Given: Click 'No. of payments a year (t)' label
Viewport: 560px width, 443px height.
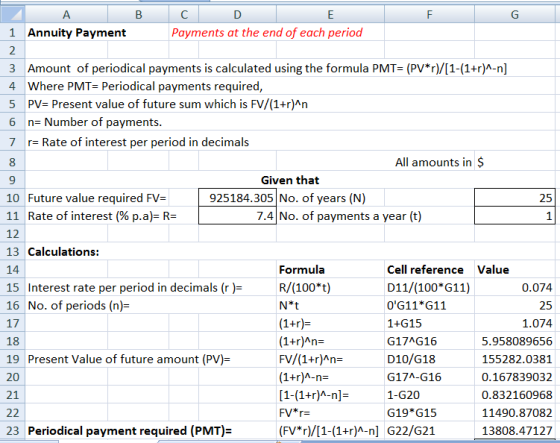Looking at the screenshot, I should (350, 216).
